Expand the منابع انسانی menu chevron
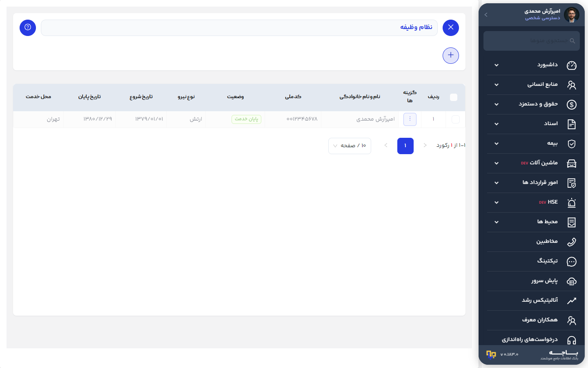This screenshot has height=368, width=588. [497, 85]
